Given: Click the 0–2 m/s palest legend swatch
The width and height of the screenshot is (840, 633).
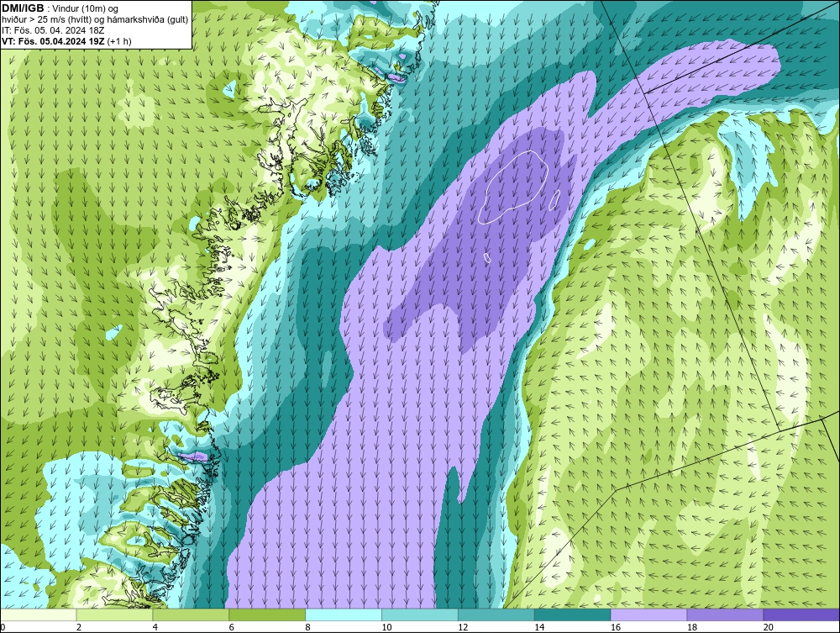Looking at the screenshot, I should click(39, 615).
